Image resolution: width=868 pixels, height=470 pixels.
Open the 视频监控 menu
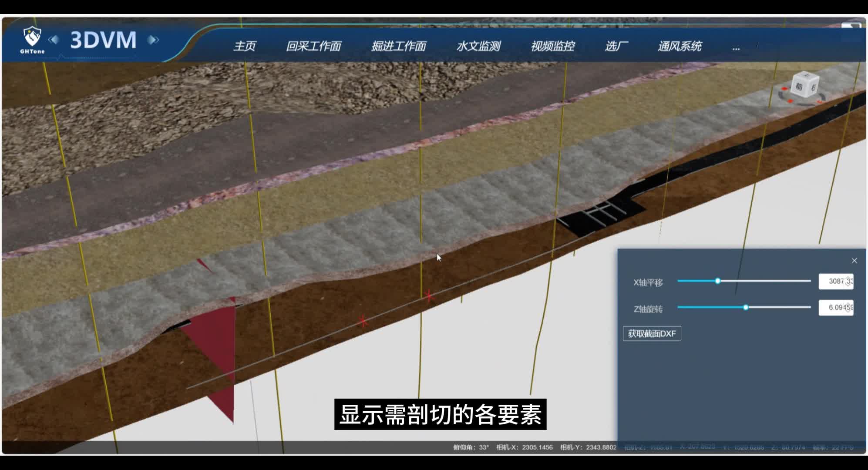pos(553,46)
